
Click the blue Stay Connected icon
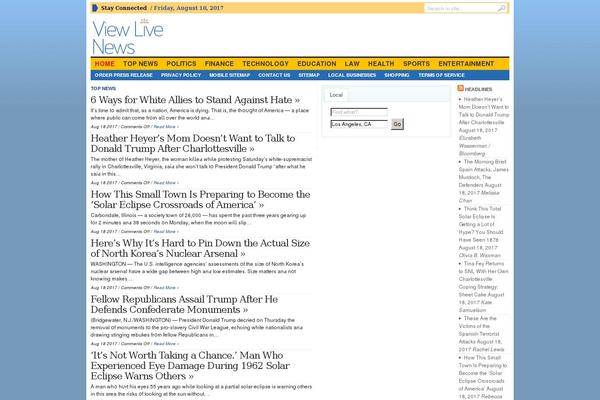point(95,8)
